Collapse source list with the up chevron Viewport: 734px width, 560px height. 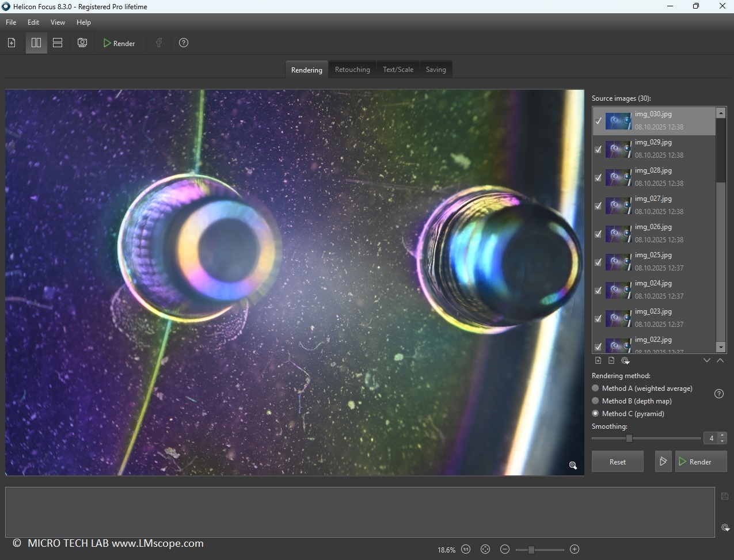click(x=720, y=361)
